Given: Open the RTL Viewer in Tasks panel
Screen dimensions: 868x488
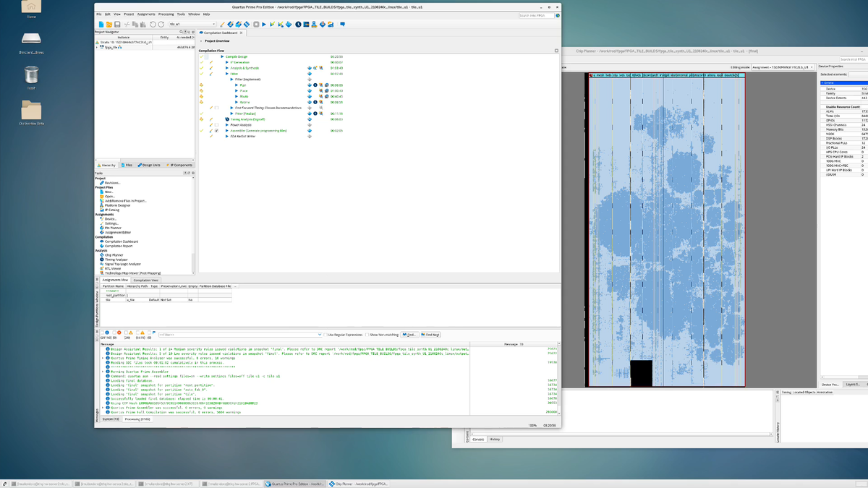Looking at the screenshot, I should (x=114, y=268).
